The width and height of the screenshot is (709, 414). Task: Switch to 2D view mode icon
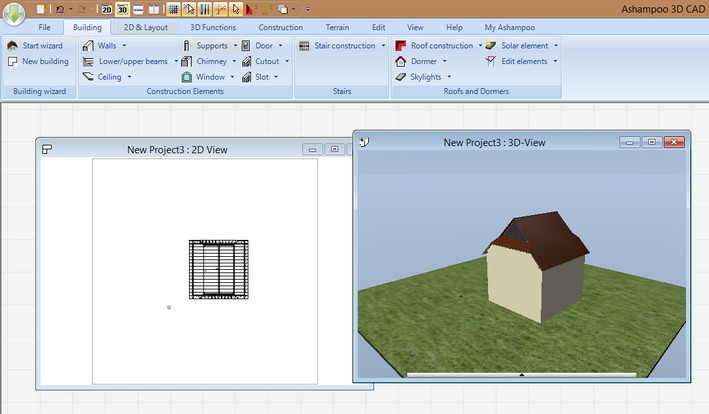(106, 9)
